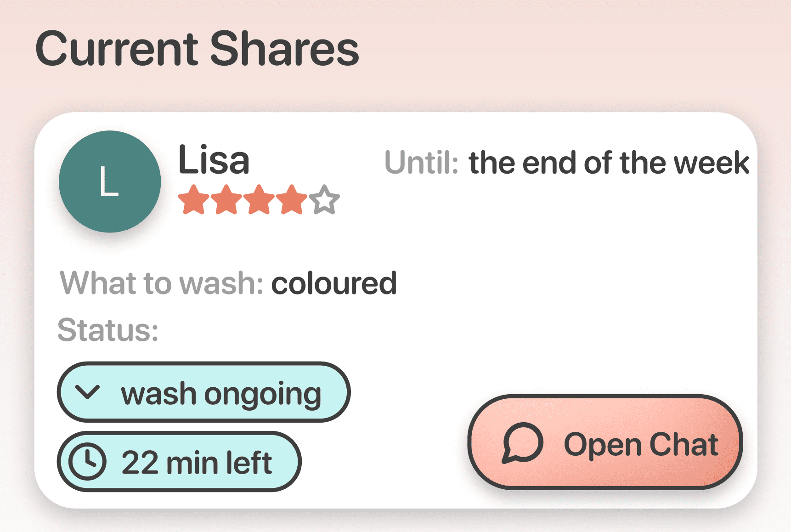Select the Current Shares heading
Image resolution: width=791 pixels, height=532 pixels.
coord(198,48)
